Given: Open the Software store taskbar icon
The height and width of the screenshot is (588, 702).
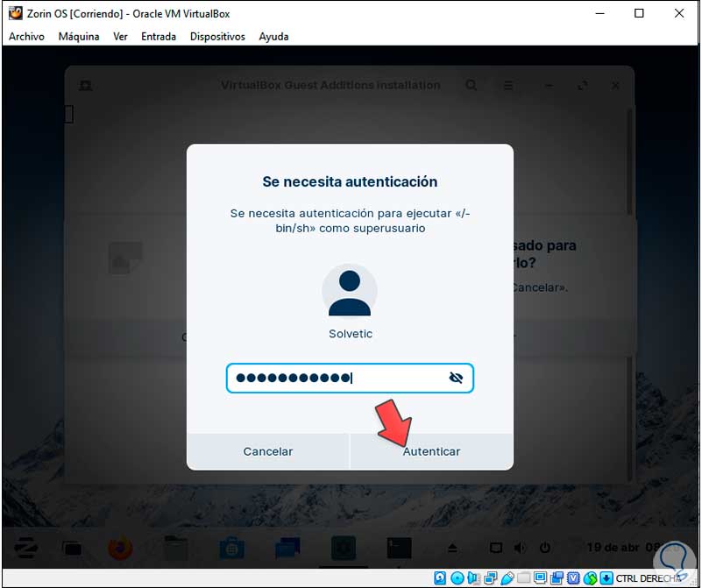Looking at the screenshot, I should point(232,549).
